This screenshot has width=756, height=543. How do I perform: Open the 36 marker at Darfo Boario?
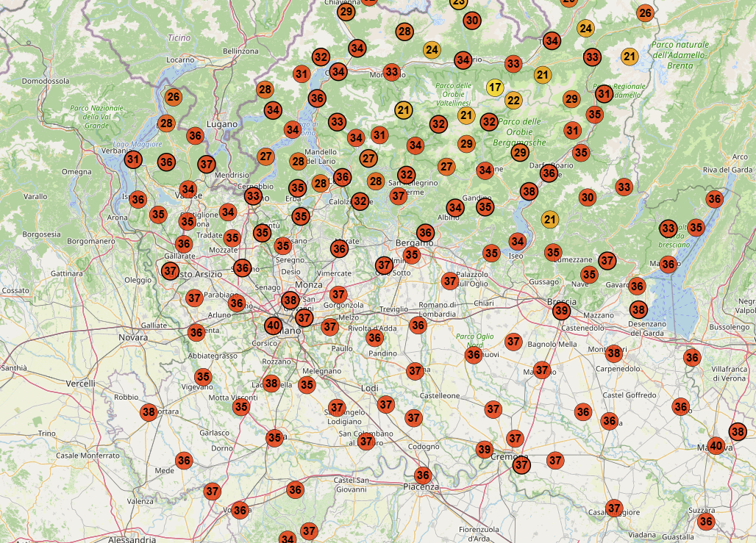point(549,173)
